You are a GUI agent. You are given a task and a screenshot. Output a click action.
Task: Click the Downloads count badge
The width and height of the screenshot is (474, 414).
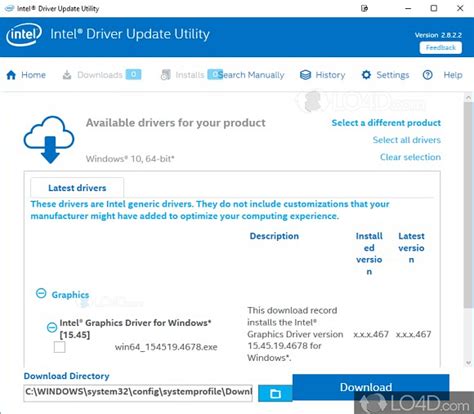[x=133, y=74]
